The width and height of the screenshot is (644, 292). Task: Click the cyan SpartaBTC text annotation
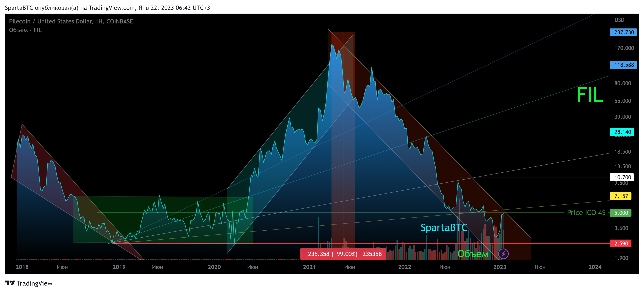click(x=444, y=228)
